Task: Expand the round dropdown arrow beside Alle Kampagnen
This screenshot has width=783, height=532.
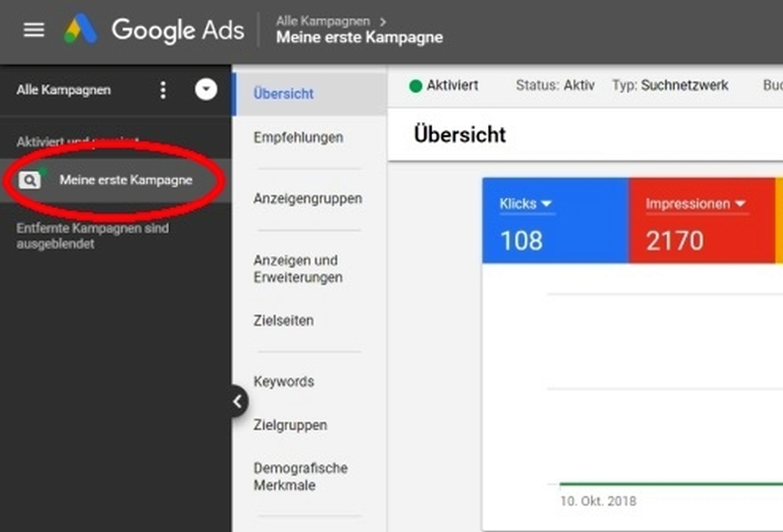Action: coord(206,90)
